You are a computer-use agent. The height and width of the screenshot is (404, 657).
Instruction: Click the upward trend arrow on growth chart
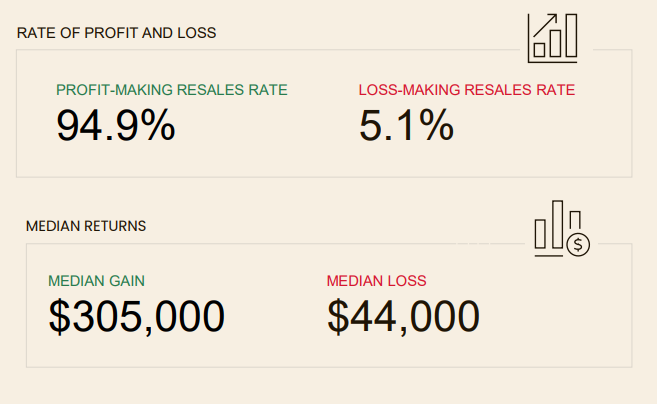[x=545, y=24]
